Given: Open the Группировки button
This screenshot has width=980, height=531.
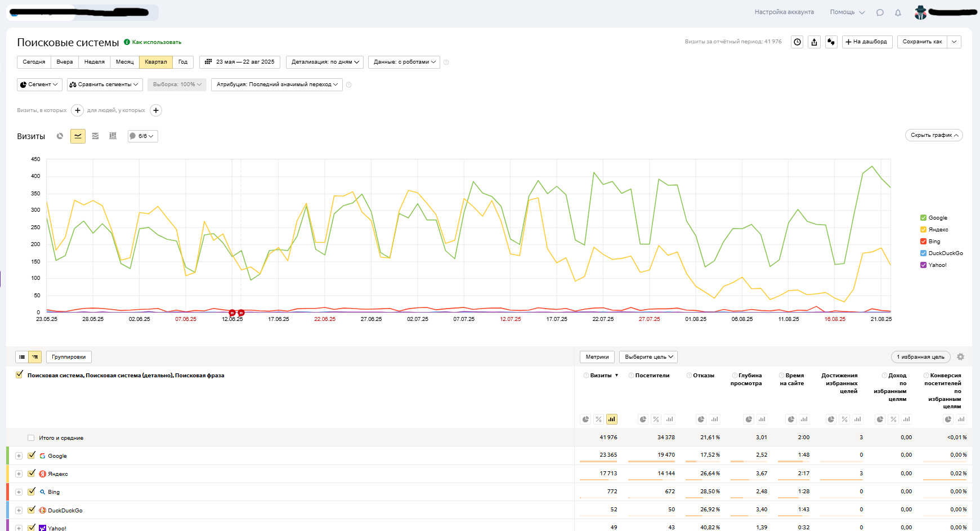Looking at the screenshot, I should coord(69,357).
